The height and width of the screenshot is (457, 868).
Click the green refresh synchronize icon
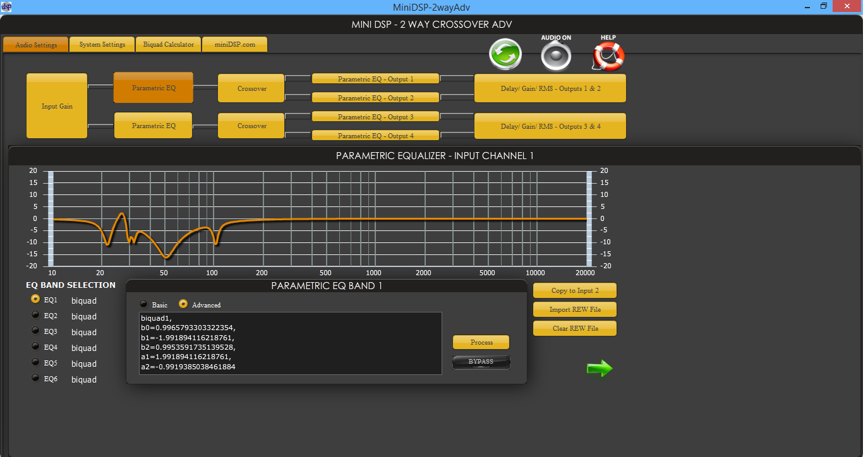pos(505,54)
